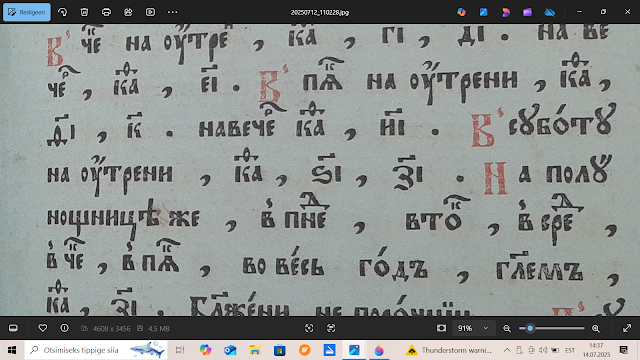640x360 pixels.
Task: Open the create/edit with palette icon
Action: (x=128, y=12)
